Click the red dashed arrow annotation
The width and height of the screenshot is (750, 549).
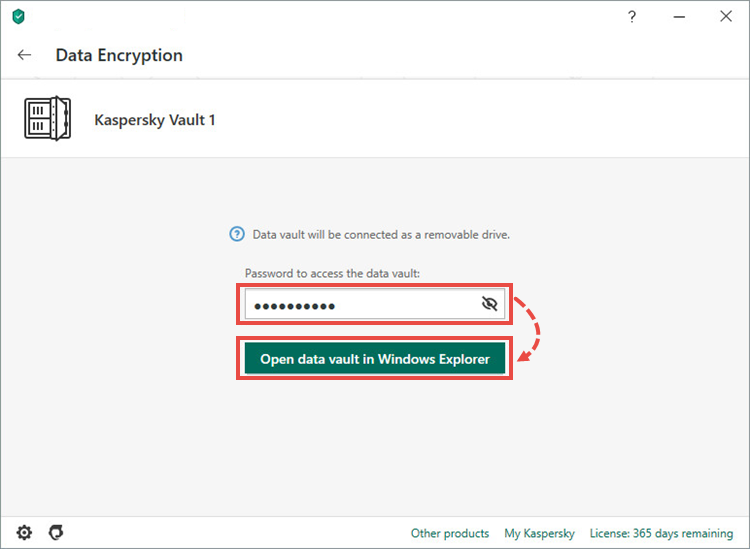[530, 330]
